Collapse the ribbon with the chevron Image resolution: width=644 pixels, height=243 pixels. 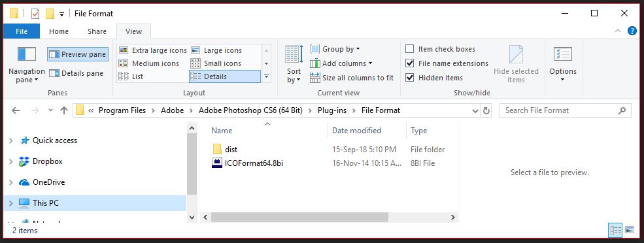tap(617, 31)
